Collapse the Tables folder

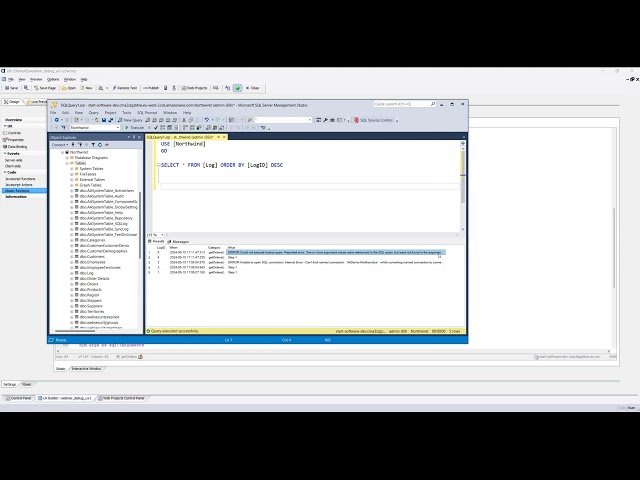67,163
